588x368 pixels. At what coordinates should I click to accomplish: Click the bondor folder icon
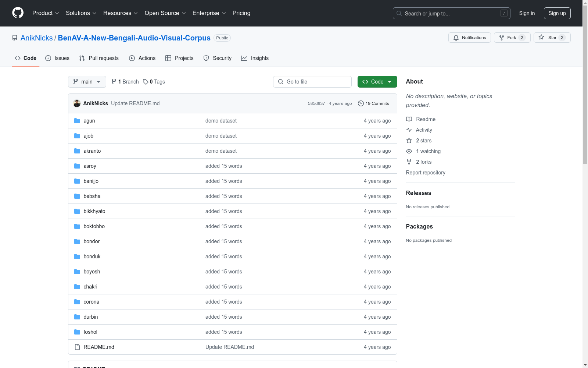coord(77,241)
